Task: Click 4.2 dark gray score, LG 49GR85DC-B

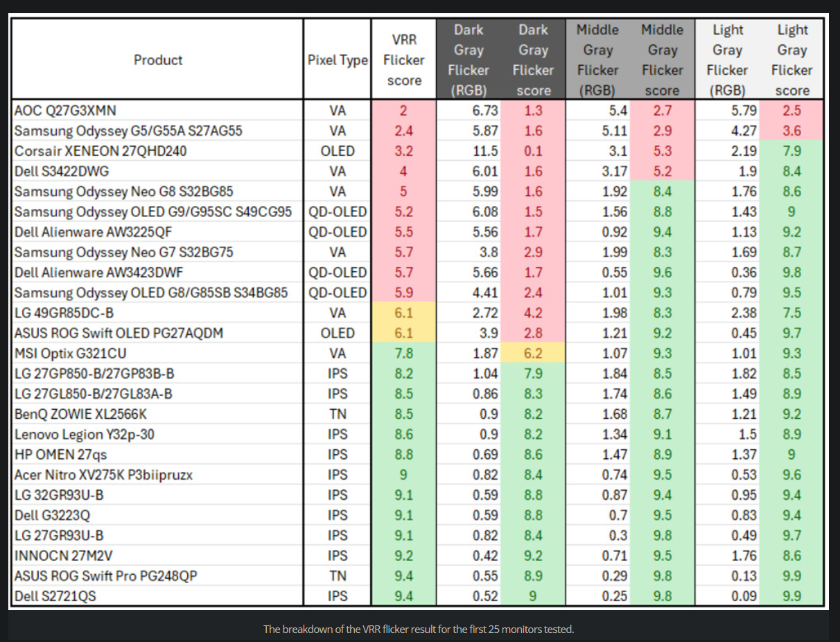Action: (x=533, y=313)
